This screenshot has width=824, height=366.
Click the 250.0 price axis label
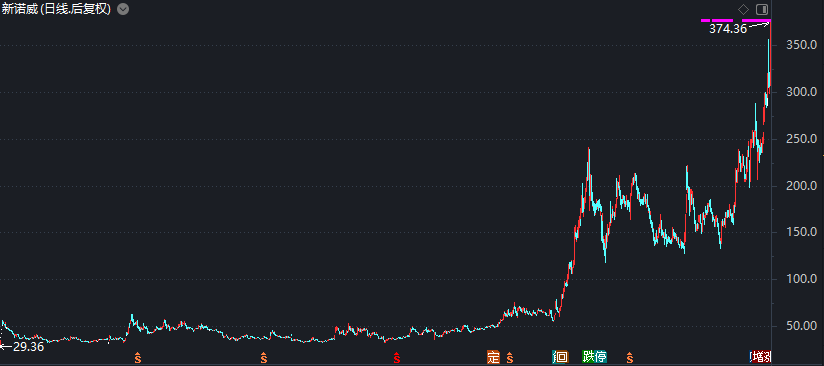[801, 139]
